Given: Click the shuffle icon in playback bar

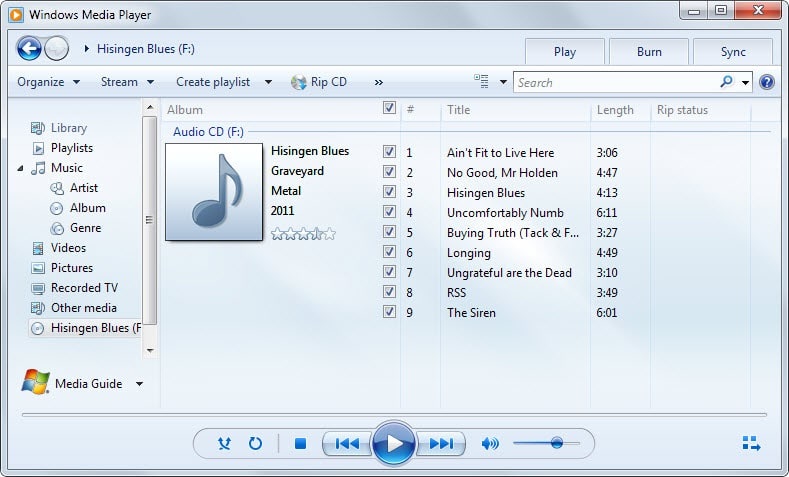Looking at the screenshot, I should point(224,443).
